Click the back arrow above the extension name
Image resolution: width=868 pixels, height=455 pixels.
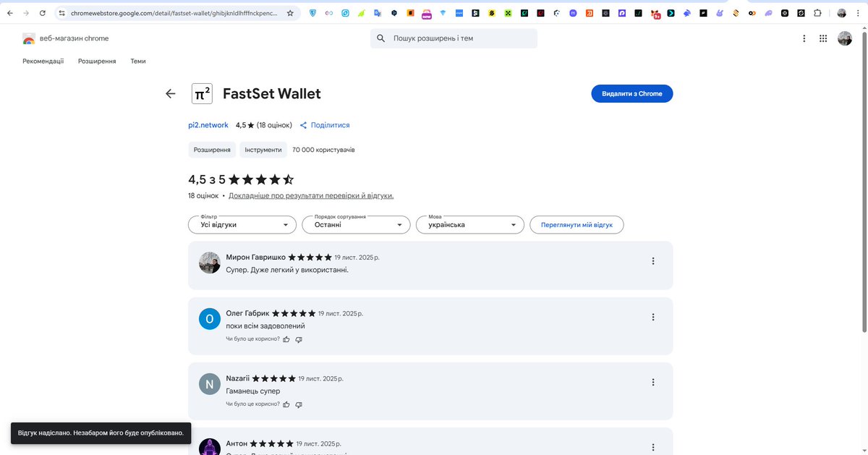pos(170,93)
